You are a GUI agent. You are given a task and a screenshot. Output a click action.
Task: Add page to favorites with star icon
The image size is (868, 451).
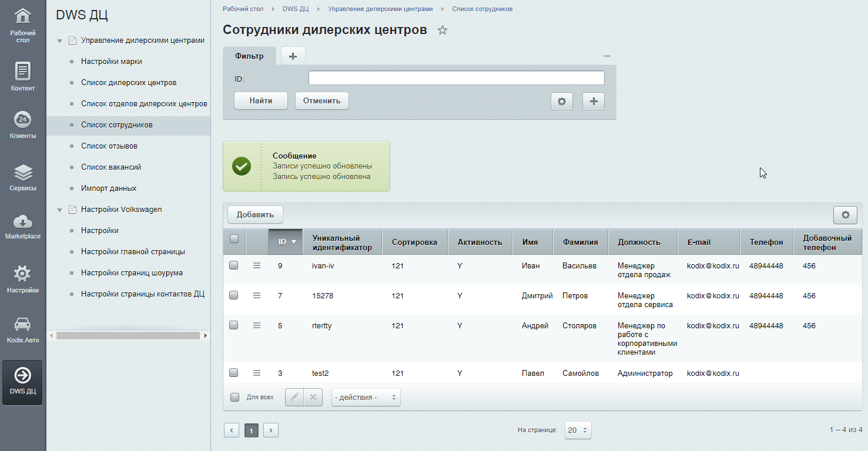(x=443, y=31)
